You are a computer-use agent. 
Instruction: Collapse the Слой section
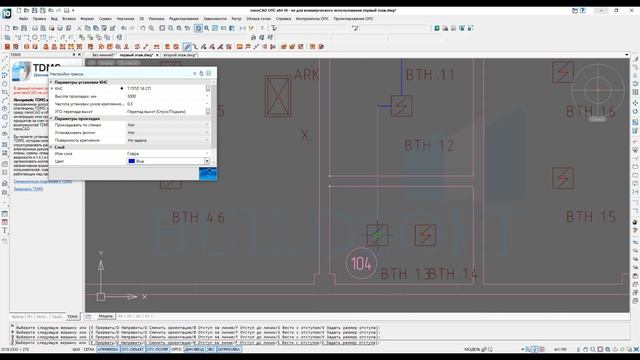(x=51, y=147)
